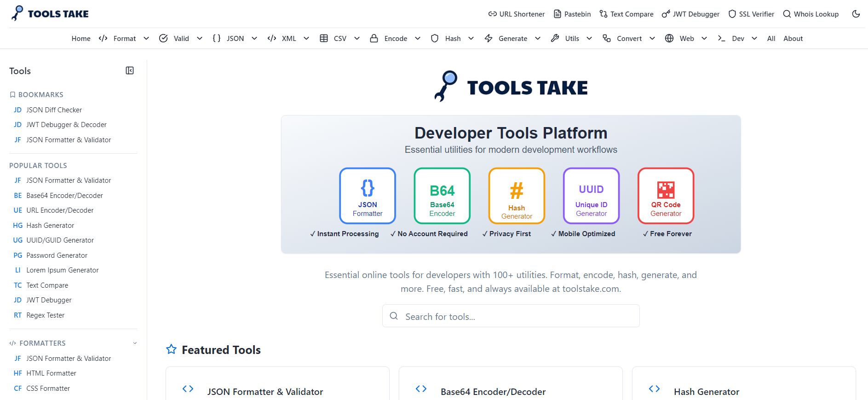Click the Dev terminal icon
Image resolution: width=868 pixels, height=400 pixels.
point(721,38)
